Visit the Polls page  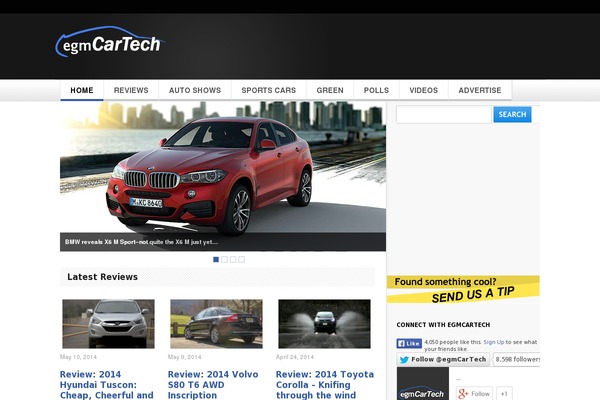[376, 90]
